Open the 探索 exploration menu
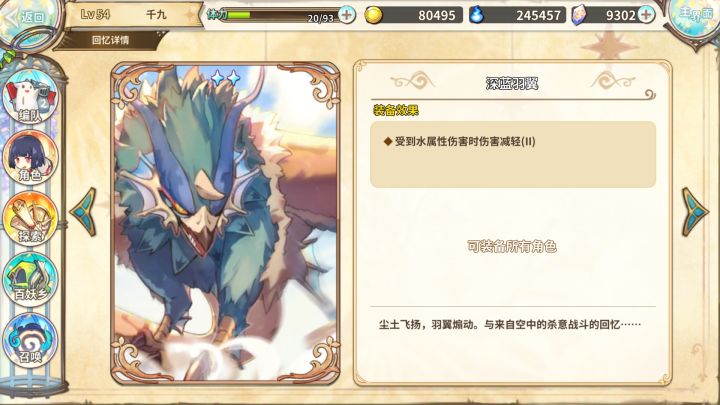Image resolution: width=720 pixels, height=405 pixels. [x=30, y=219]
